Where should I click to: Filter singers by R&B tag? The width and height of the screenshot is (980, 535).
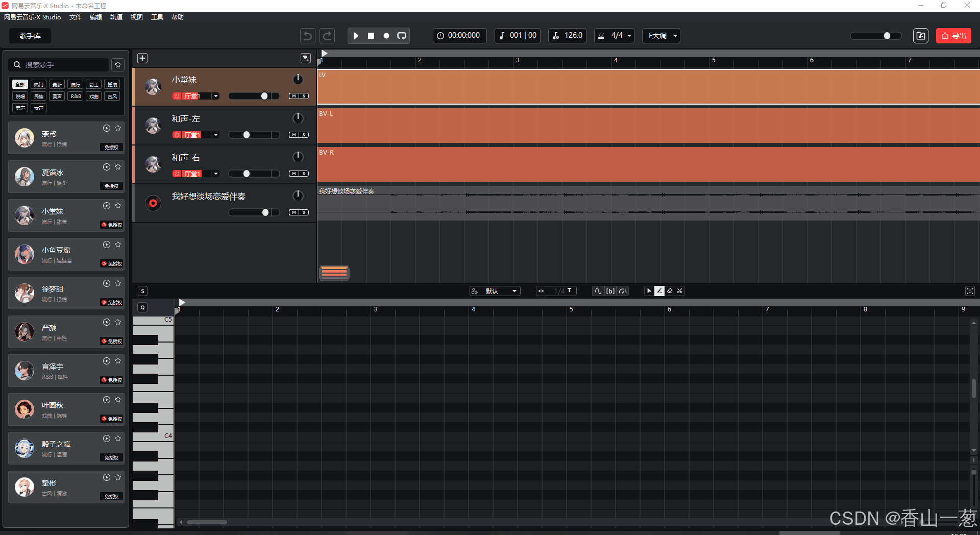tap(76, 96)
